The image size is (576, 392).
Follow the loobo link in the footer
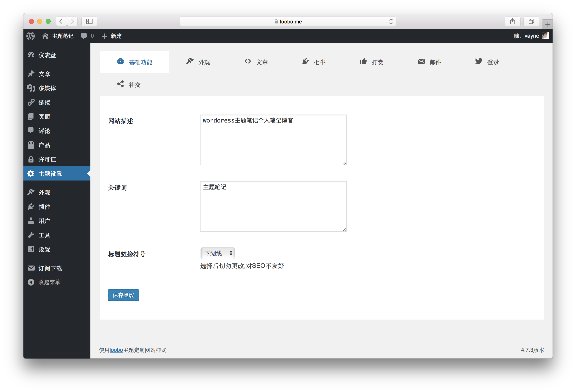[116, 350]
